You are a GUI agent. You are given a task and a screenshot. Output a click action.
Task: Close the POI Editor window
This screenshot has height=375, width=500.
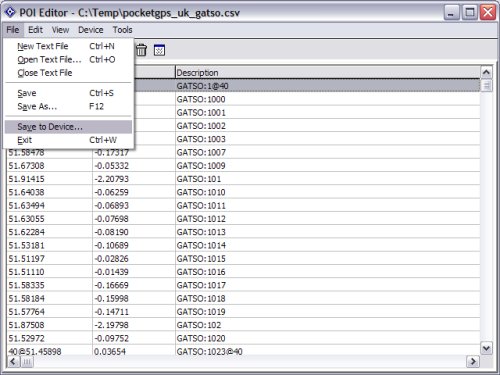click(488, 13)
